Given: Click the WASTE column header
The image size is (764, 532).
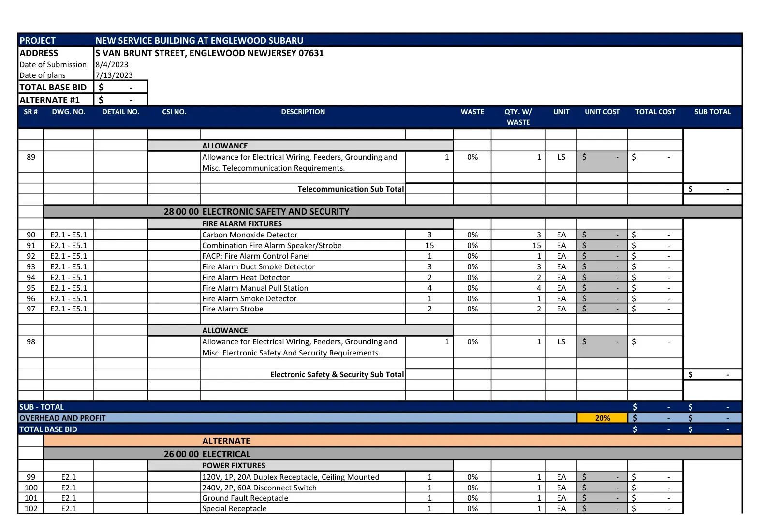Looking at the screenshot, I should [x=472, y=112].
